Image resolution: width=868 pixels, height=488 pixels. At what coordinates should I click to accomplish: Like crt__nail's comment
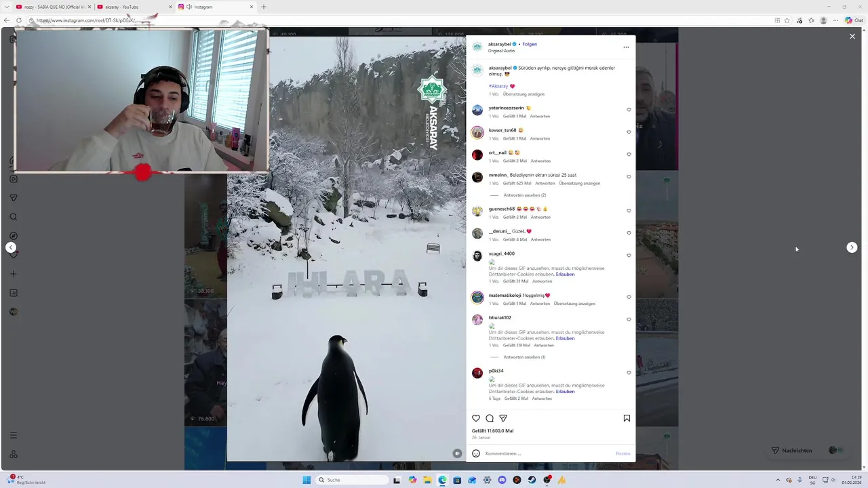(629, 155)
